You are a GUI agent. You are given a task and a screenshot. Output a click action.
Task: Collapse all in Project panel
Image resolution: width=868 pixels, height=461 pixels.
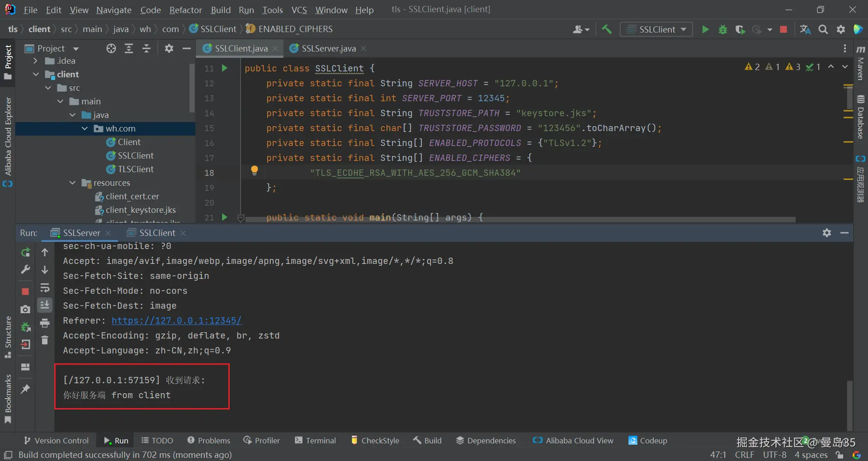146,48
